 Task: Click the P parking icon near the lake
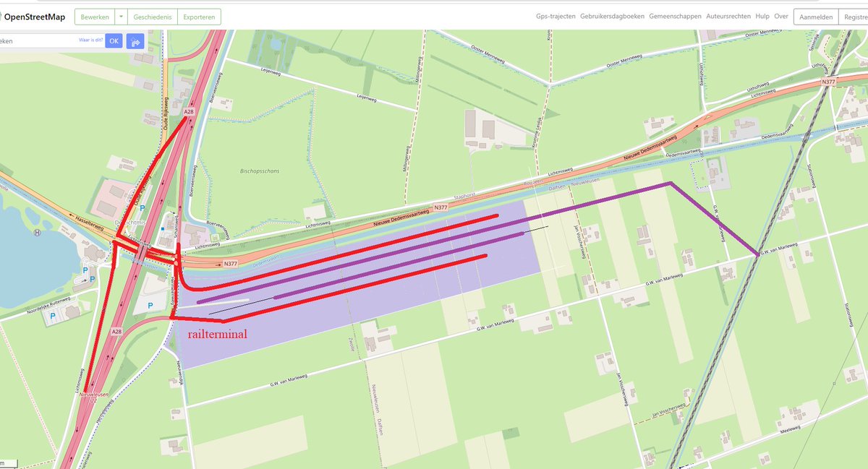(x=85, y=270)
